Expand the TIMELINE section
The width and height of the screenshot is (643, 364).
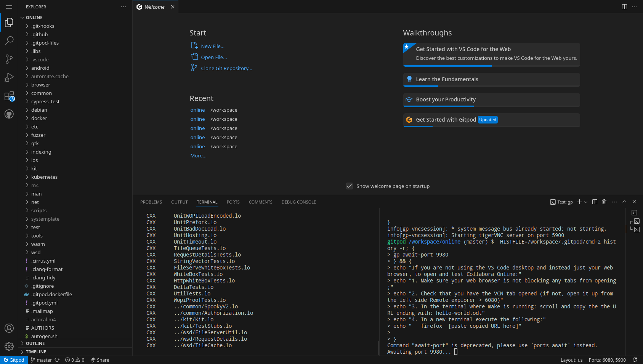click(75, 352)
